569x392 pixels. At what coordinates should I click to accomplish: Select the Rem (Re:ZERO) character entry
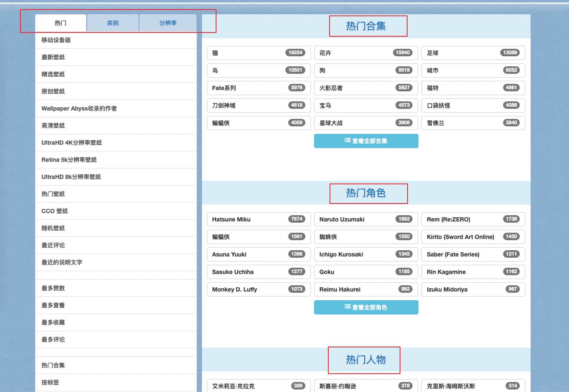[473, 219]
